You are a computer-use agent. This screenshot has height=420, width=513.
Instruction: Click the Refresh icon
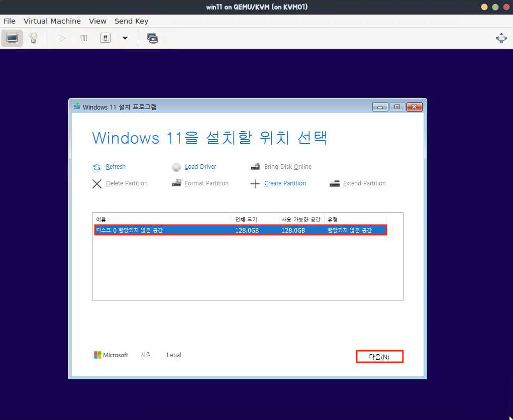click(97, 167)
